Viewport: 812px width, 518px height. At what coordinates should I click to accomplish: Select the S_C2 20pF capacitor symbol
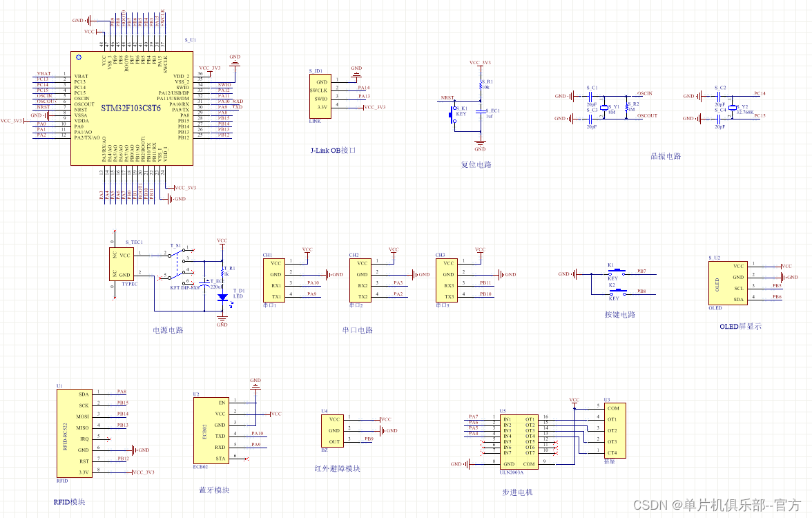[x=719, y=97]
